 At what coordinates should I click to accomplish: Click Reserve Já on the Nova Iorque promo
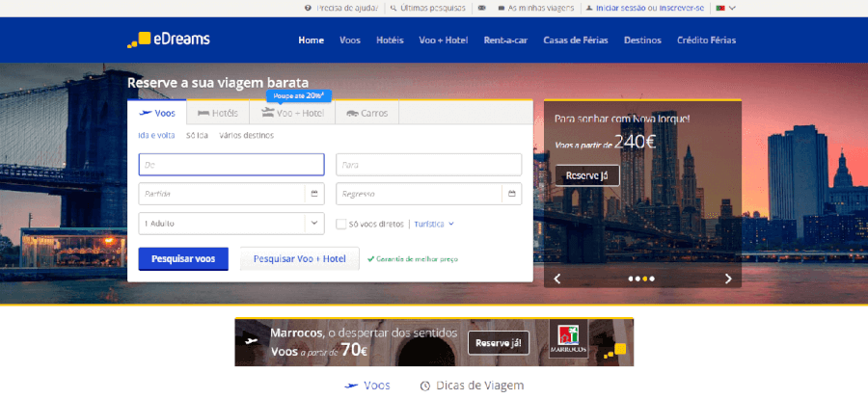586,175
